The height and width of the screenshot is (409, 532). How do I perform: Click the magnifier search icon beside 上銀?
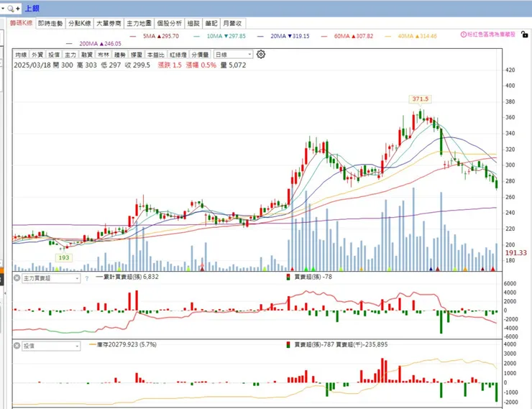11,9
